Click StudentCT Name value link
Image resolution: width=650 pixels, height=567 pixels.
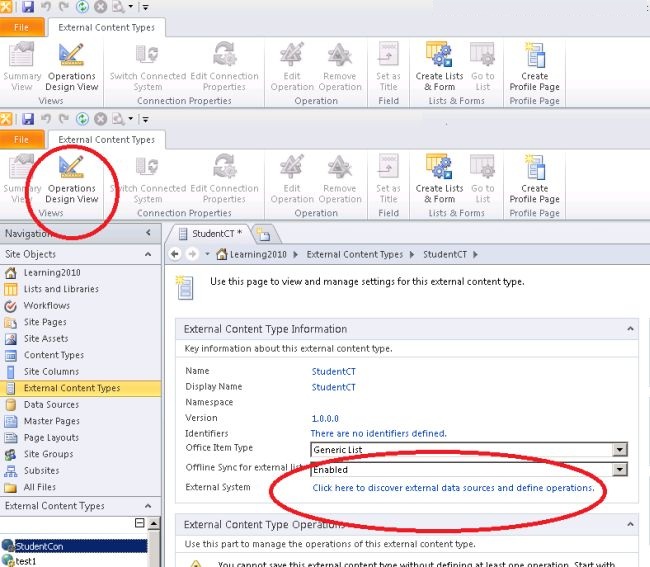333,371
